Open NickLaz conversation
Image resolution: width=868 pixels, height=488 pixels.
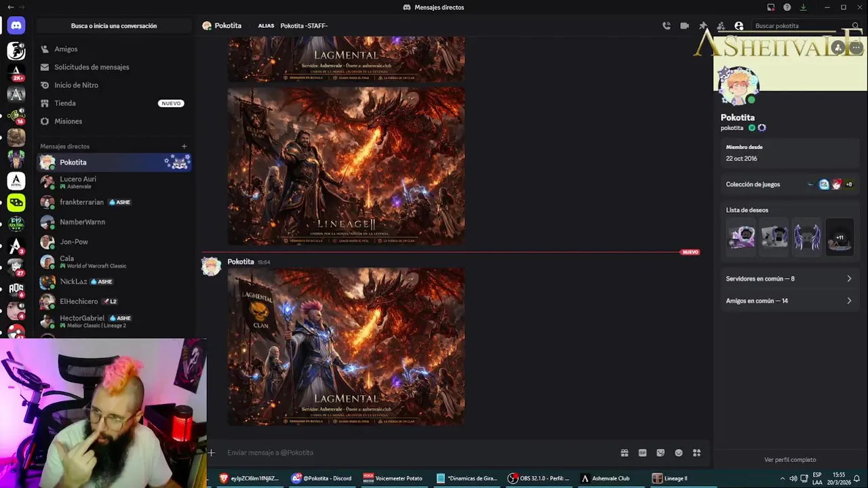pyautogui.click(x=114, y=281)
